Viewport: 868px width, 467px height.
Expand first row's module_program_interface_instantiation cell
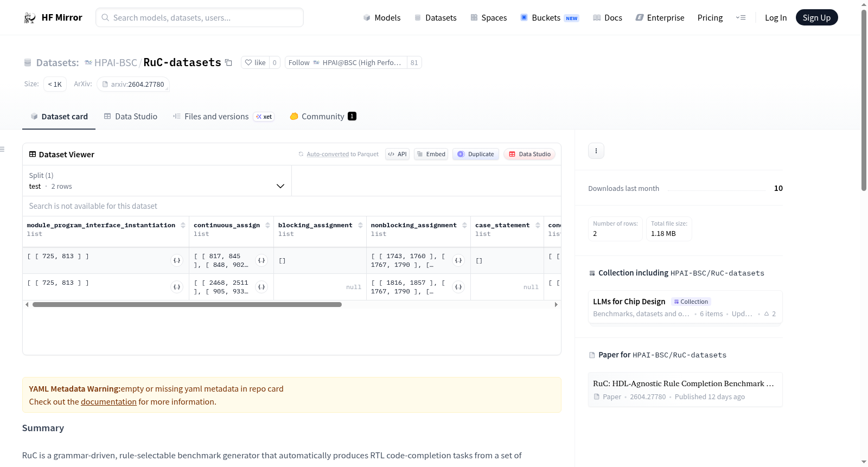pos(177,260)
